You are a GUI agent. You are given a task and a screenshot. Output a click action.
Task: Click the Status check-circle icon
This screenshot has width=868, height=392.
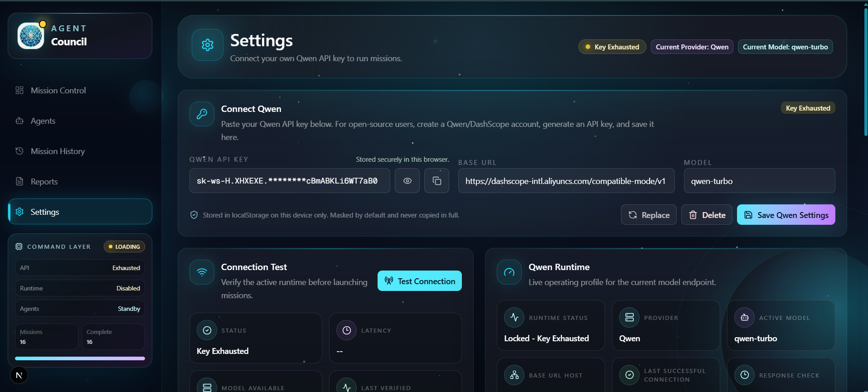(x=207, y=330)
